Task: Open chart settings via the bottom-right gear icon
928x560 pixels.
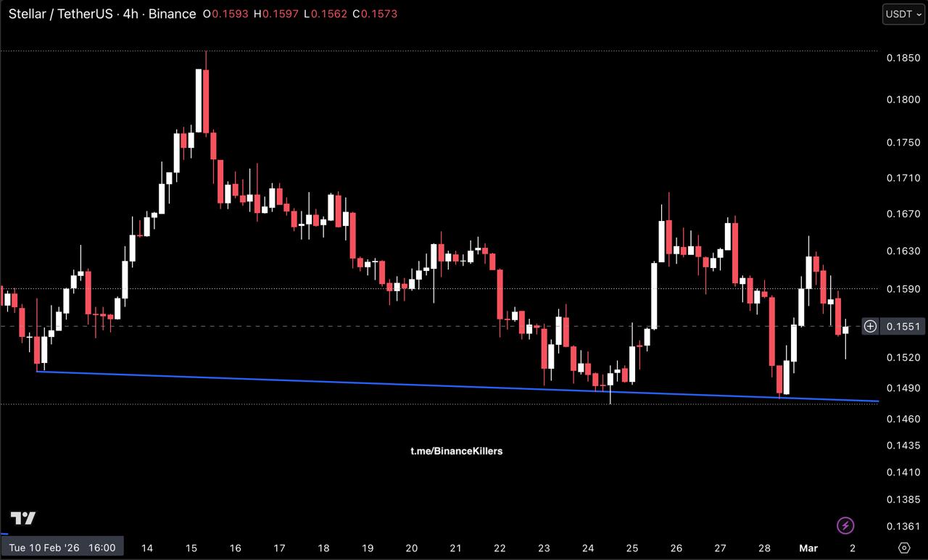Action: [903, 548]
